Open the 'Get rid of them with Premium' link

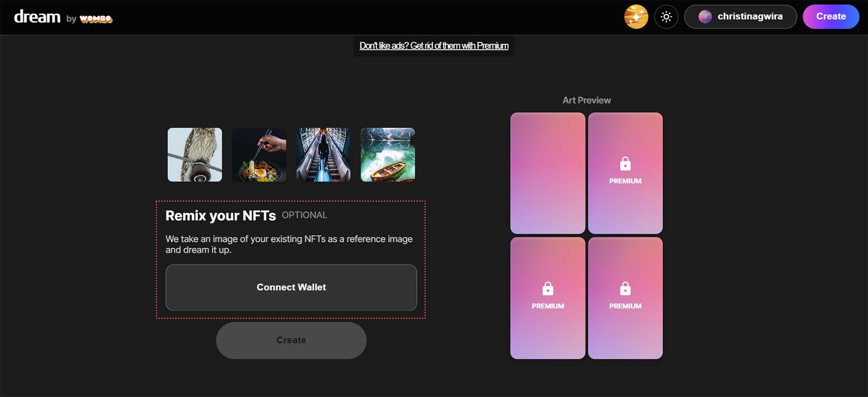(x=434, y=46)
